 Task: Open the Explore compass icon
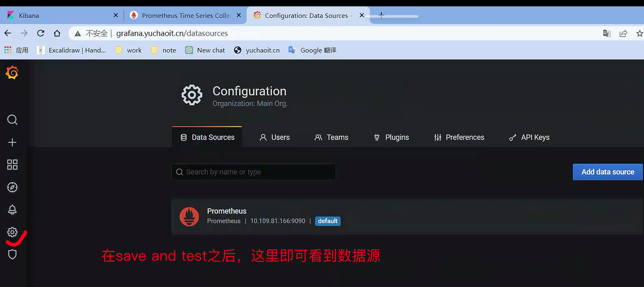[12, 187]
